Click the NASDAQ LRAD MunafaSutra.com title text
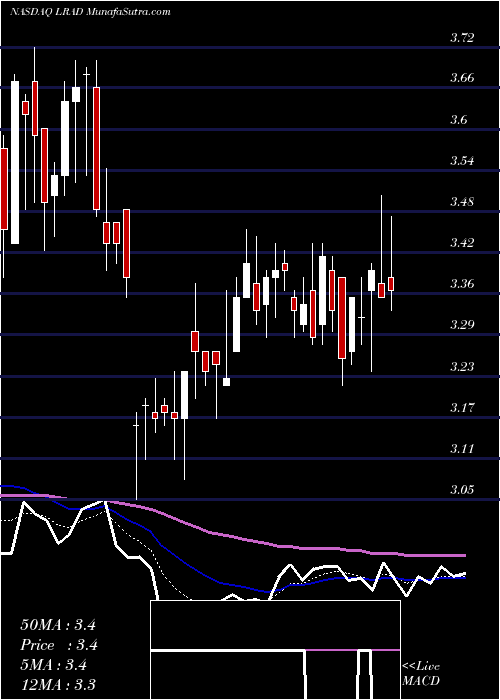500x700 pixels. tap(90, 11)
